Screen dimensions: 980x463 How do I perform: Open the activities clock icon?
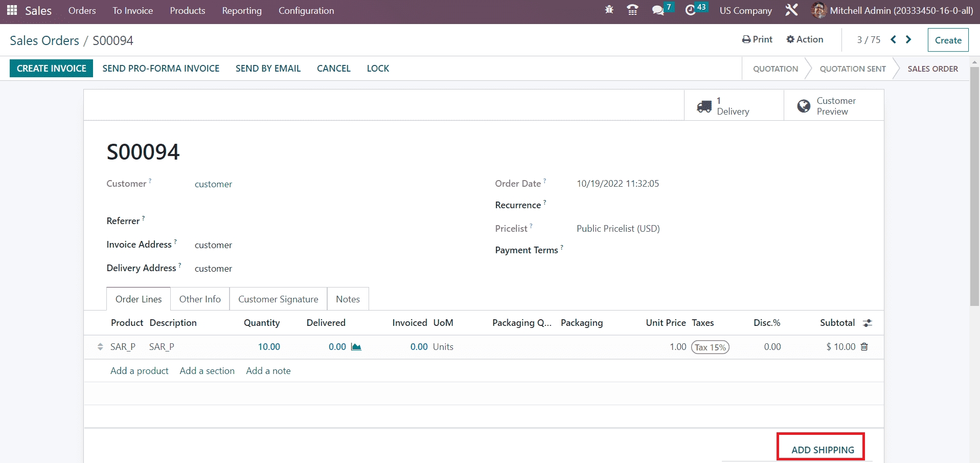(x=690, y=10)
